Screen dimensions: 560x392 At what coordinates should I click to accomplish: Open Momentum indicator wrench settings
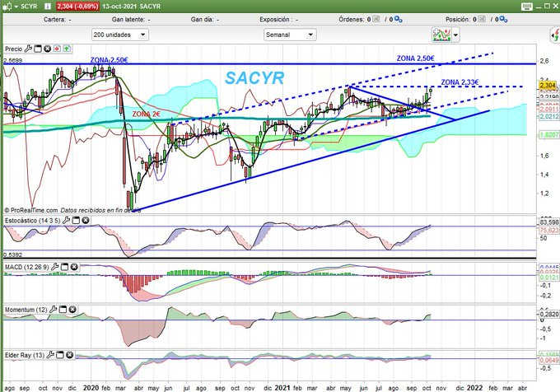(x=53, y=310)
